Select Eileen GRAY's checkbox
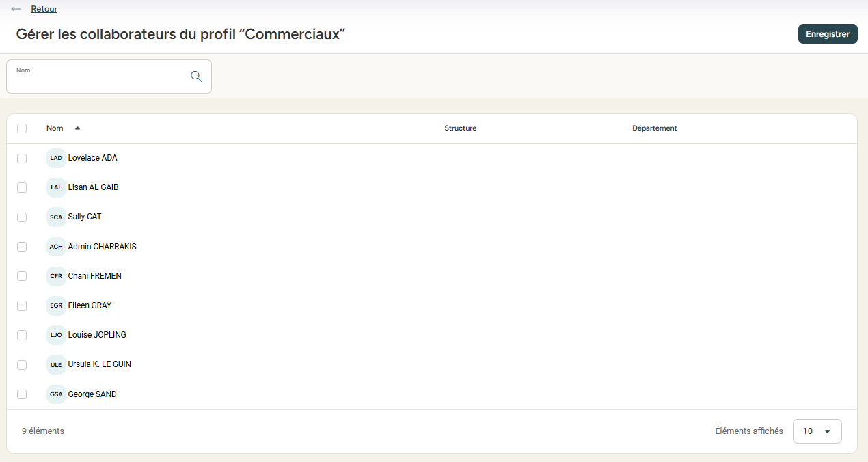Screen dimensions: 868x462 [22, 305]
